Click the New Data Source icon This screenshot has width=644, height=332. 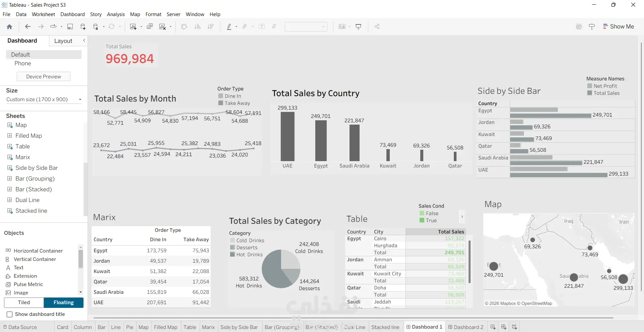click(83, 26)
